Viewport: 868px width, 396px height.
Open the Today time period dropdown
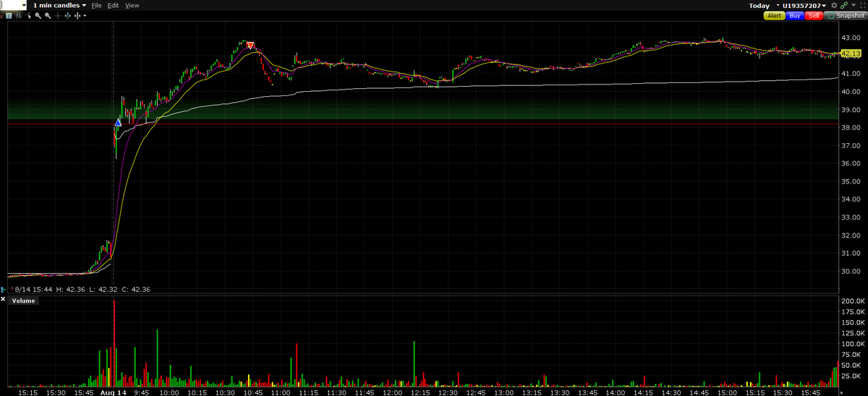coord(764,6)
